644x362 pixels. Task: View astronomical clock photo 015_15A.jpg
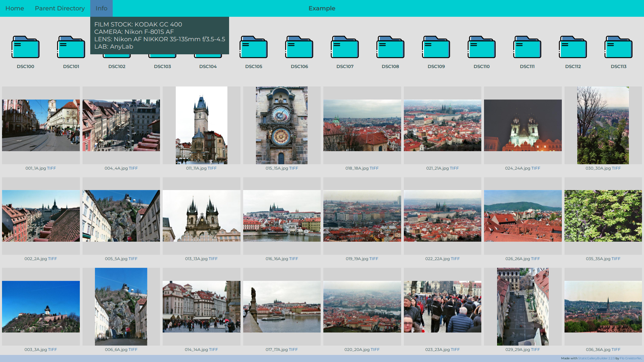pyautogui.click(x=282, y=125)
